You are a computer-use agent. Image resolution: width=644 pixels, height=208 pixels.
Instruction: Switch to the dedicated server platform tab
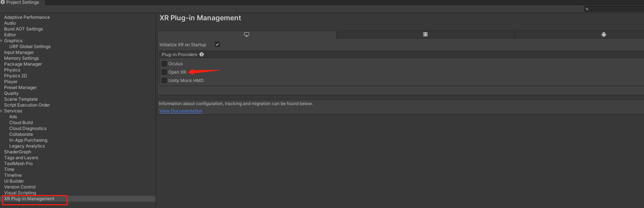(425, 35)
